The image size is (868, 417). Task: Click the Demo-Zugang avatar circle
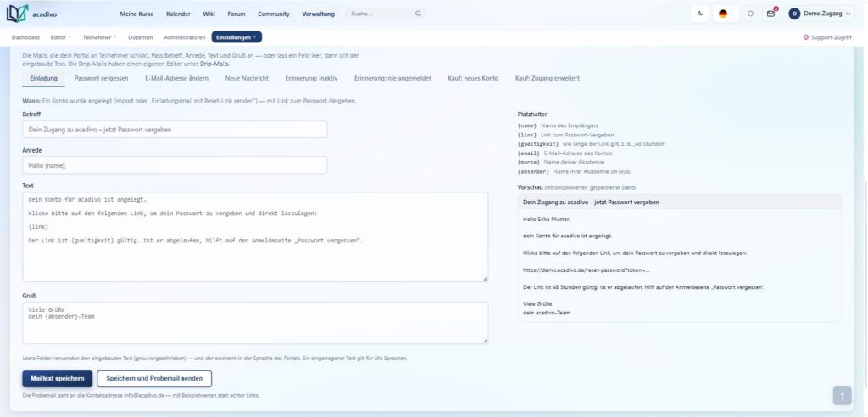coord(794,14)
